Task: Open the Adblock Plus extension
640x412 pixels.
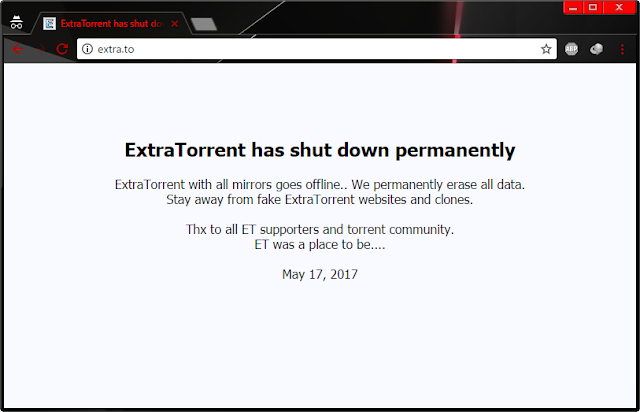Action: tap(571, 49)
